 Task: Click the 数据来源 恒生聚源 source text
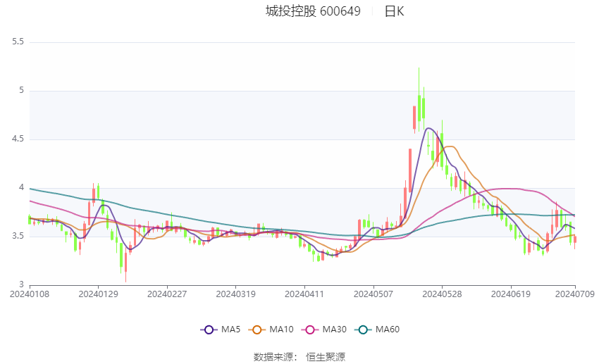(299, 357)
